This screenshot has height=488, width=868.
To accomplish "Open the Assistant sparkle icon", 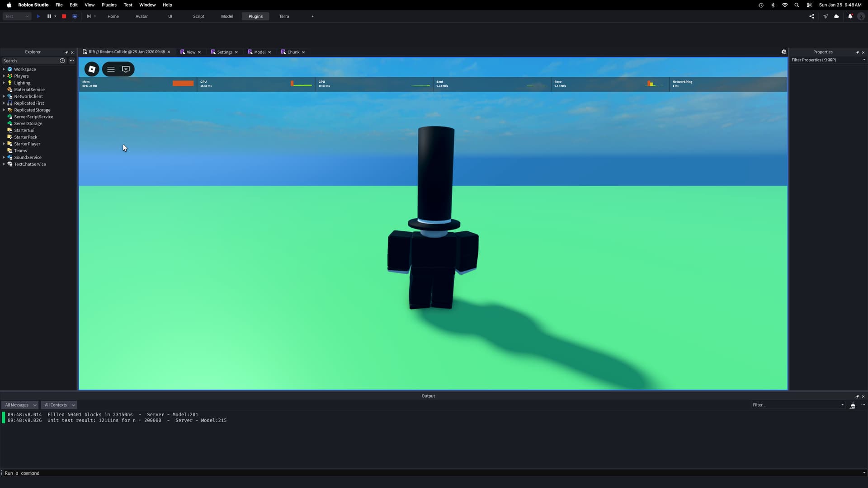I will tap(826, 16).
